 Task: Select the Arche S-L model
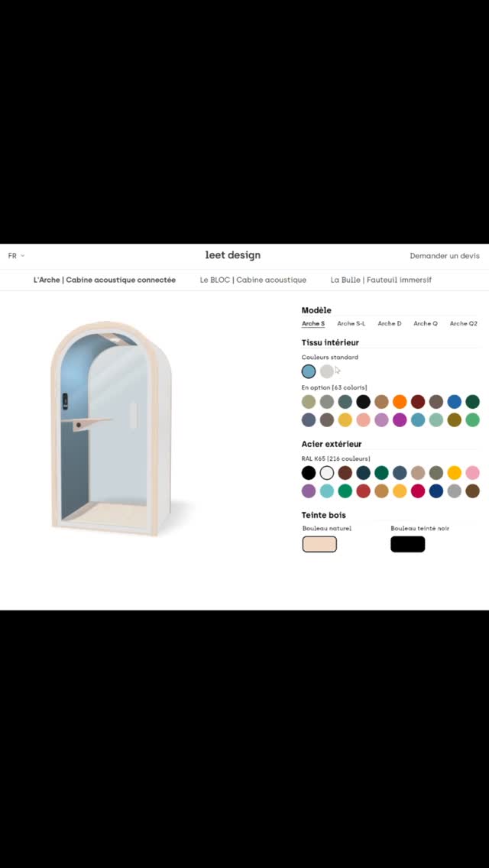tap(351, 323)
